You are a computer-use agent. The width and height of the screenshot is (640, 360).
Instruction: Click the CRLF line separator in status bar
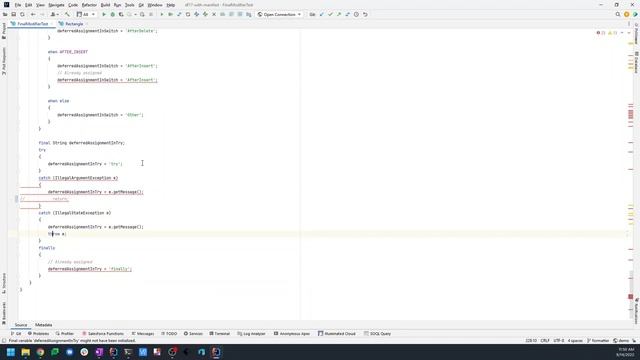545,340
